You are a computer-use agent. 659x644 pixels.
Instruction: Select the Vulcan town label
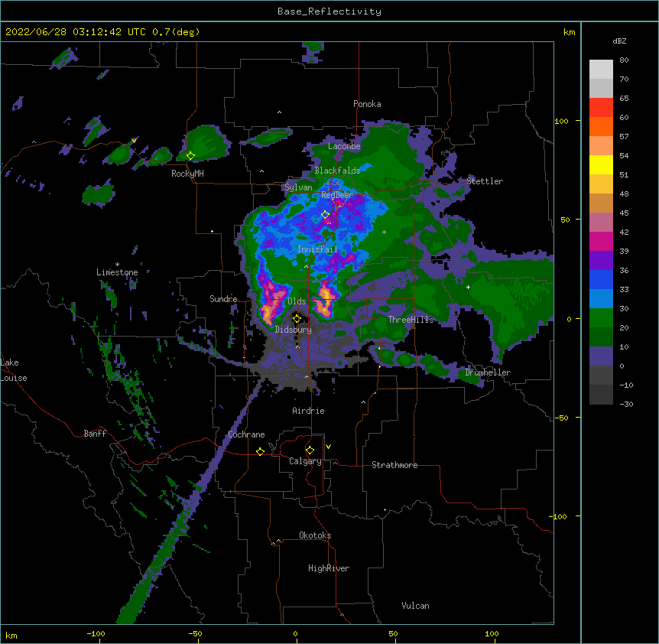[415, 606]
